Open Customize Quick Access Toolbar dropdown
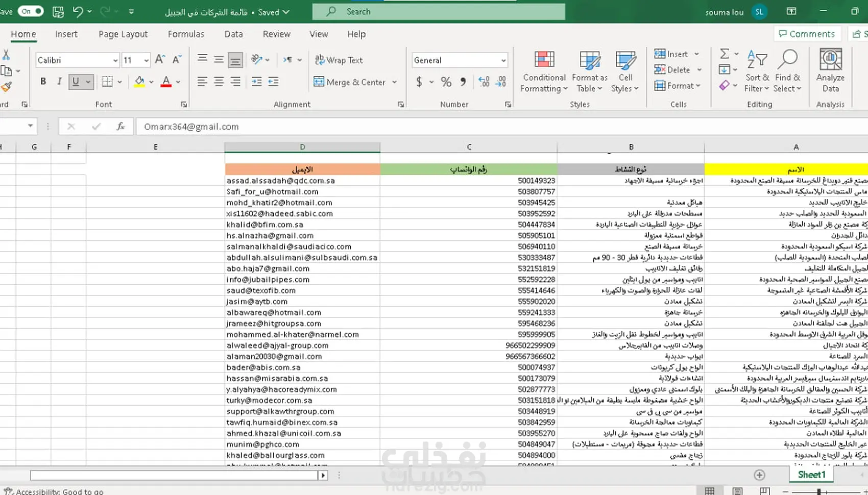The image size is (868, 495). 131,11
